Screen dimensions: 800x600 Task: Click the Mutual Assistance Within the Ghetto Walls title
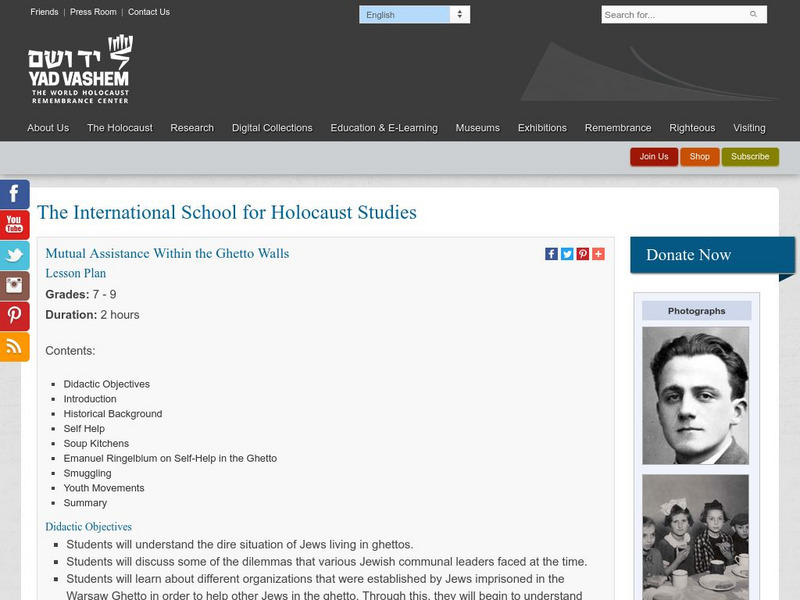point(167,254)
